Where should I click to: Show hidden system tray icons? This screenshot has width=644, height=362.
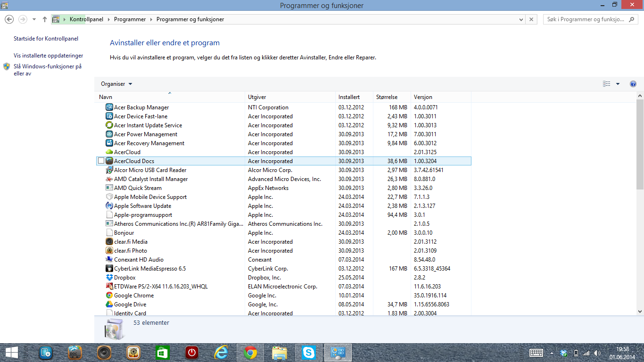(x=552, y=353)
